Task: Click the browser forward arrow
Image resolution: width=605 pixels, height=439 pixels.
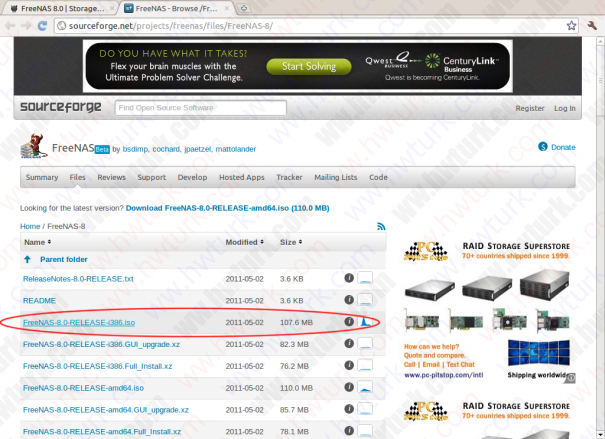Action: click(26, 26)
